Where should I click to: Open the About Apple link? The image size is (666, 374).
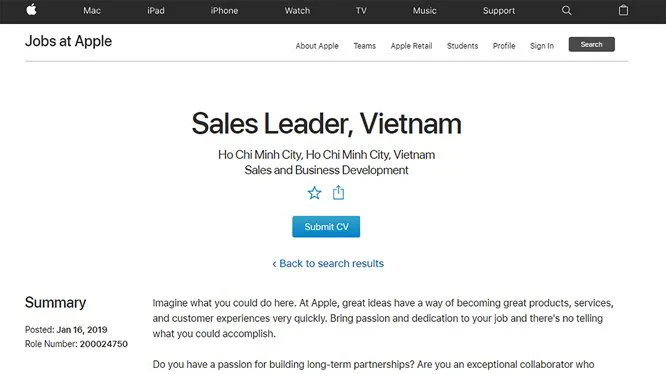(x=317, y=46)
